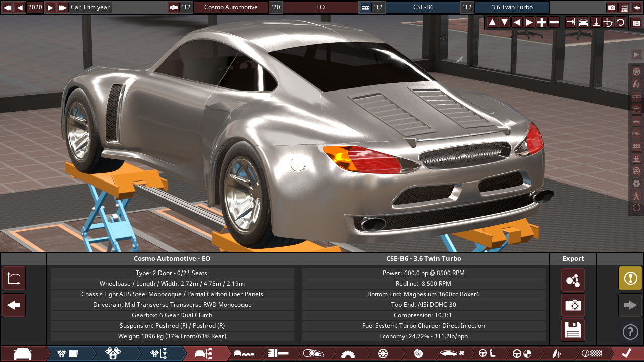
Task: Finish design with the checkmark tab
Action: (x=626, y=353)
